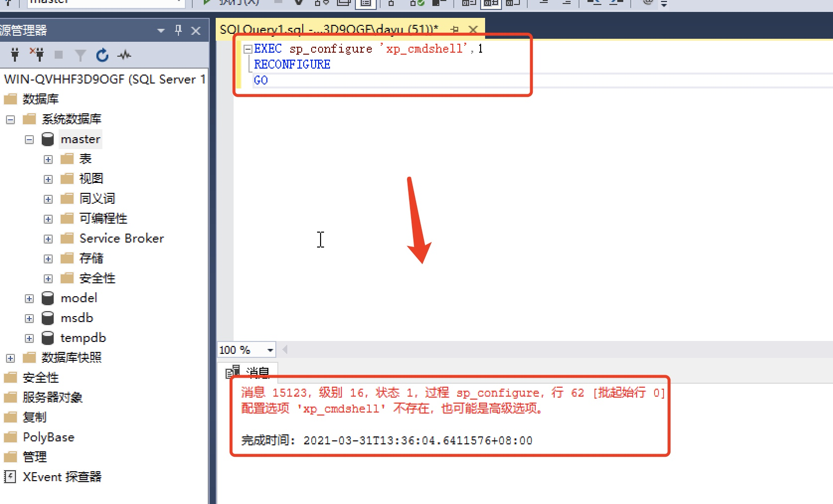Click the Disconnect plug icon with red X
833x504 pixels.
coord(36,55)
